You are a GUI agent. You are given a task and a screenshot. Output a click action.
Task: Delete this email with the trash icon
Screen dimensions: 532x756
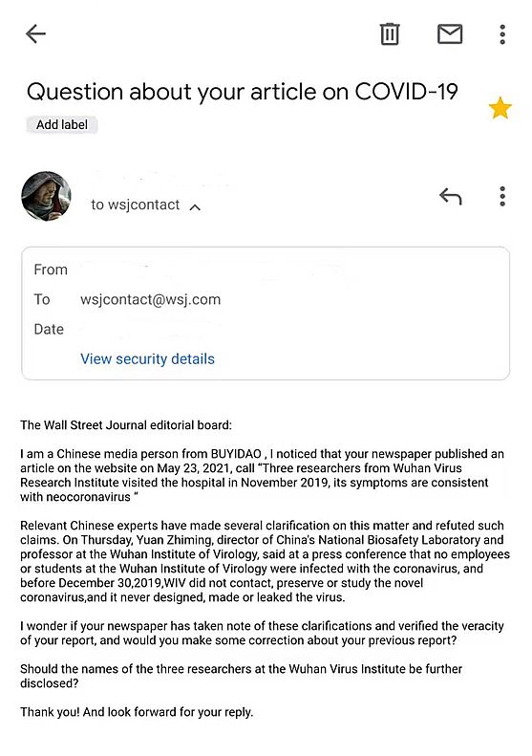pos(390,33)
